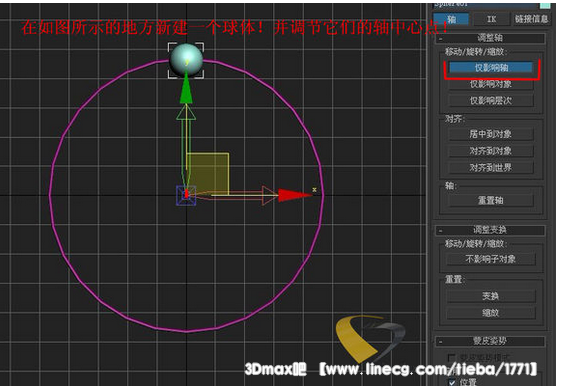Click the 对齐到世界 button

[491, 168]
